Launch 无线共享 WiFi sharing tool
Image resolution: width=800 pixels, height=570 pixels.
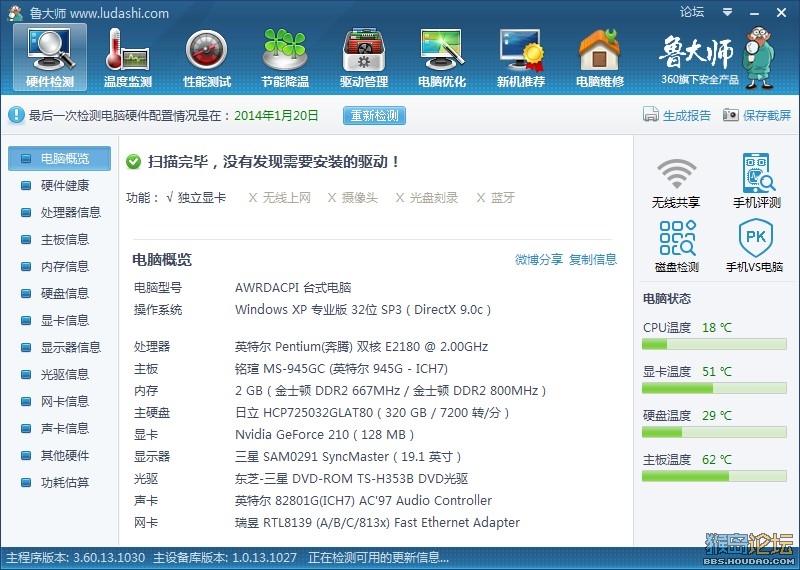(x=676, y=183)
